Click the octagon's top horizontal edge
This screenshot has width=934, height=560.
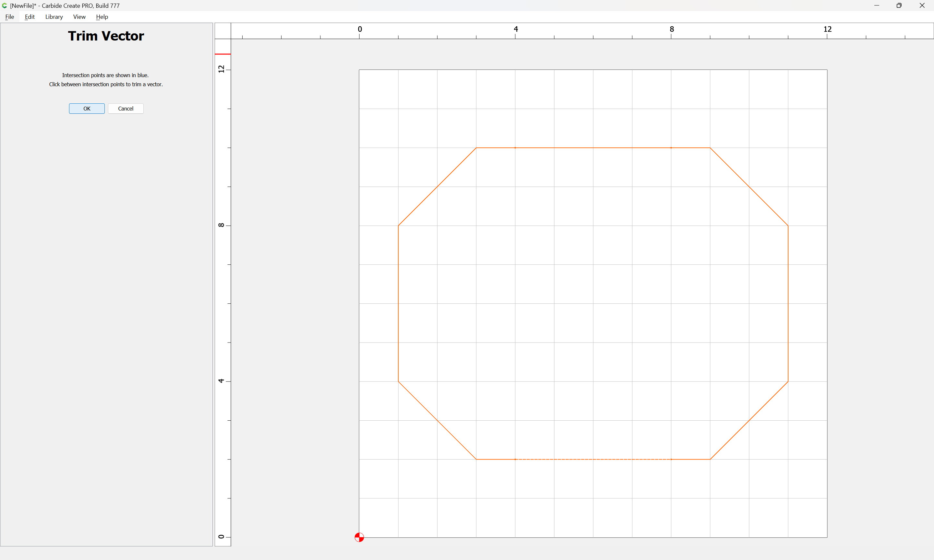(x=593, y=147)
